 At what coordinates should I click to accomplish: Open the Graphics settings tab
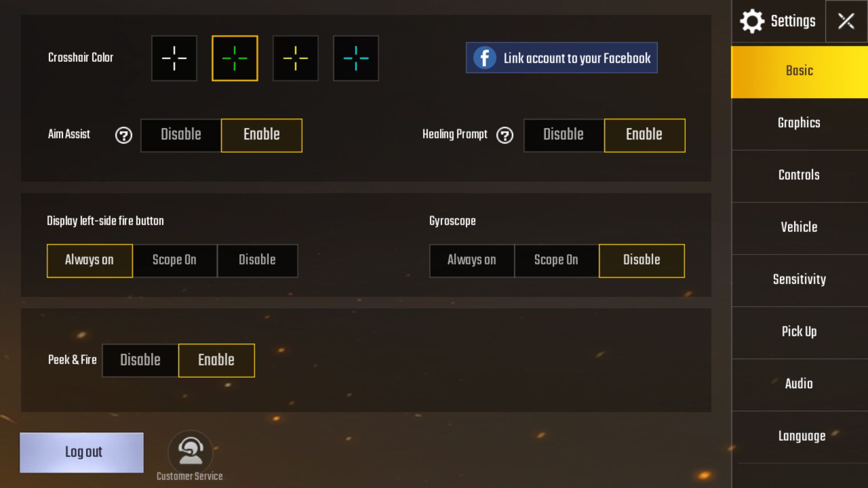point(798,123)
